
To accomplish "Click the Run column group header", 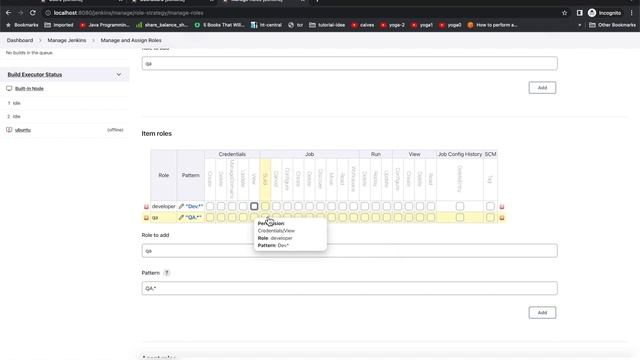I will tap(376, 154).
